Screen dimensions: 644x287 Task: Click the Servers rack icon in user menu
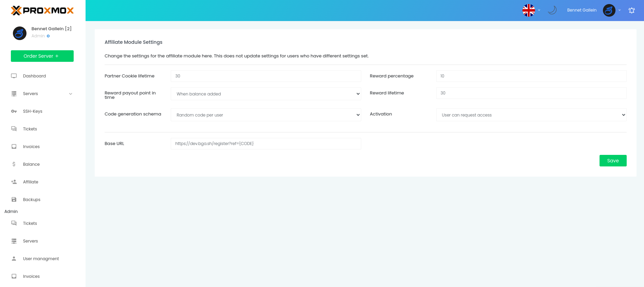point(14,94)
